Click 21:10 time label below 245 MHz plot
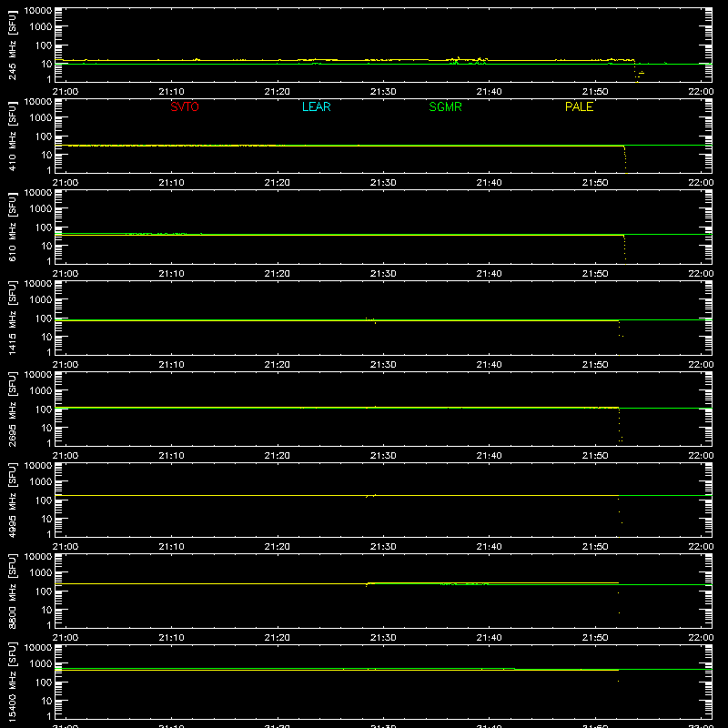Image resolution: width=728 pixels, height=728 pixels. point(171,92)
